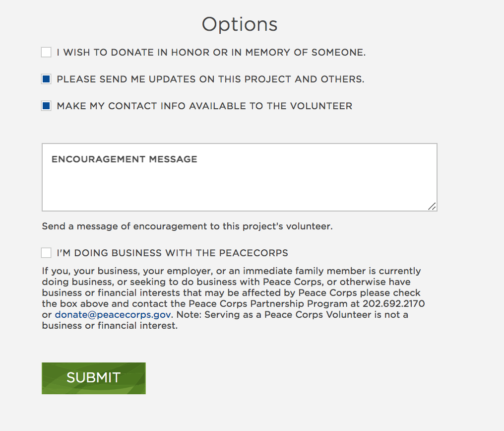Open the donate@peacecorps.gov email link

(113, 315)
